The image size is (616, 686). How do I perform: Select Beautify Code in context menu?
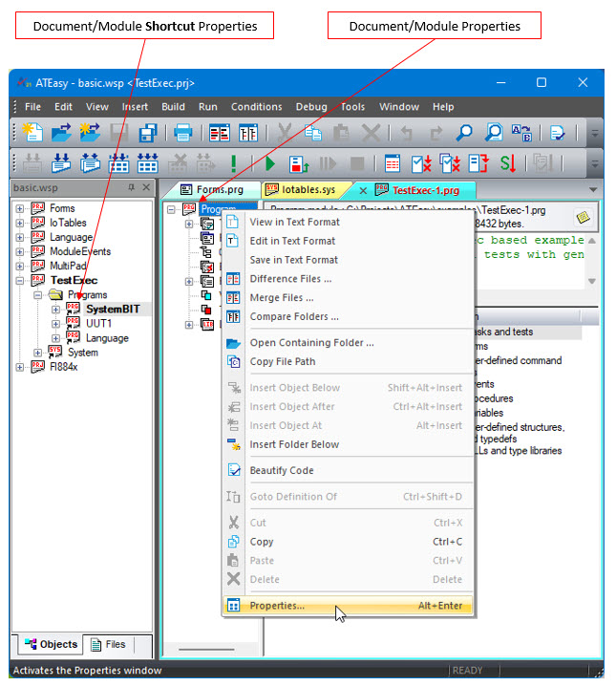pos(281,470)
